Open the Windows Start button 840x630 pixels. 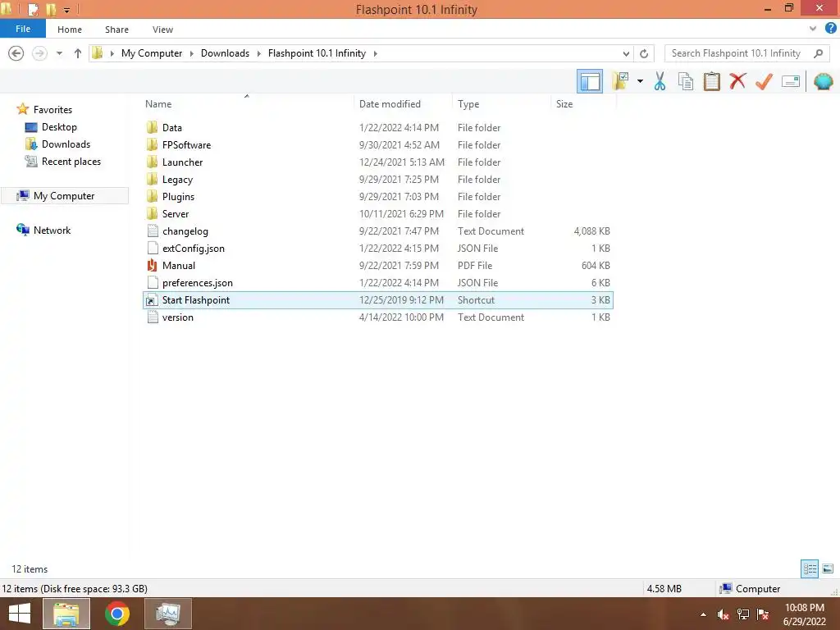pyautogui.click(x=20, y=614)
